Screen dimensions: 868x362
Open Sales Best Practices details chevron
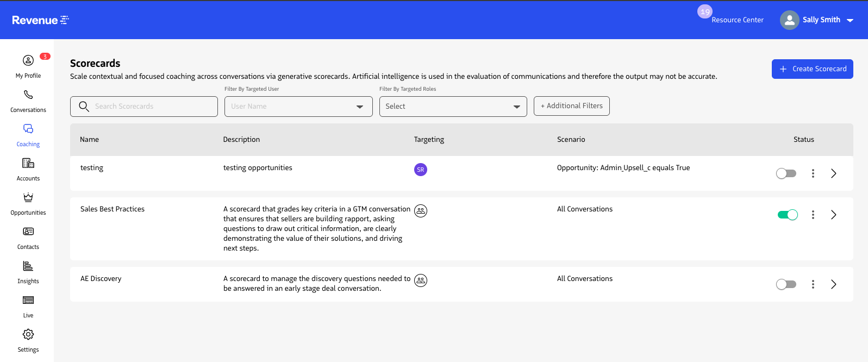[x=834, y=215]
